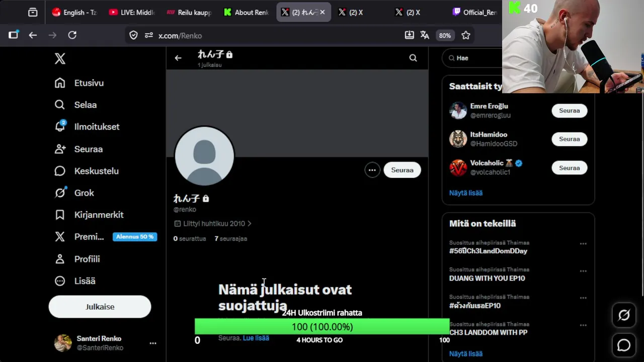Click the Alennus 50 % badge

(135, 237)
